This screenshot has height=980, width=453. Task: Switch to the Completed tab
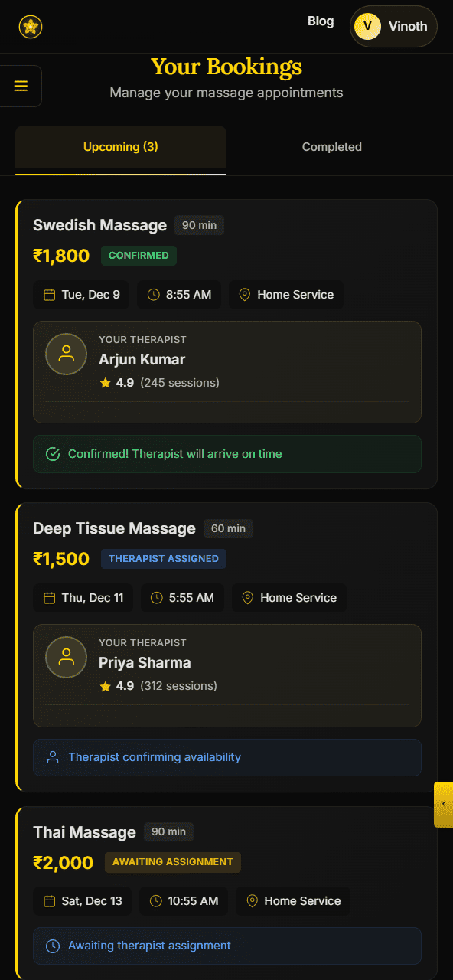point(332,147)
